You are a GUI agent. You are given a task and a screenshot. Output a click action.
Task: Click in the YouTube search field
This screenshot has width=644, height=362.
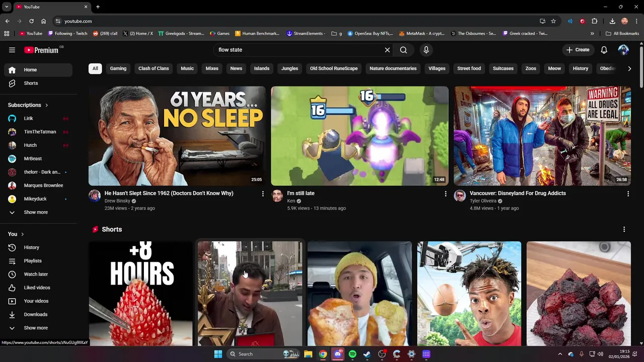click(299, 50)
